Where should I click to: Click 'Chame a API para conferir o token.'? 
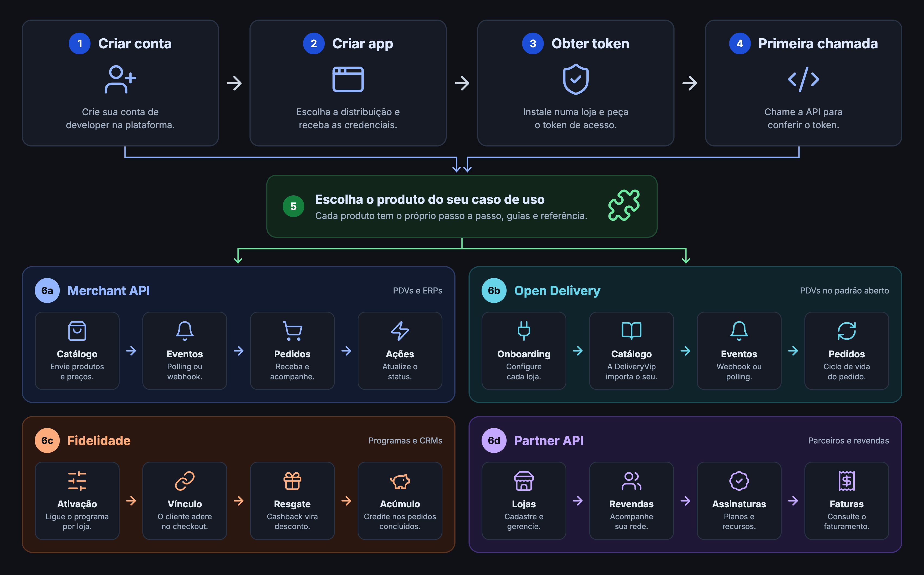click(803, 118)
